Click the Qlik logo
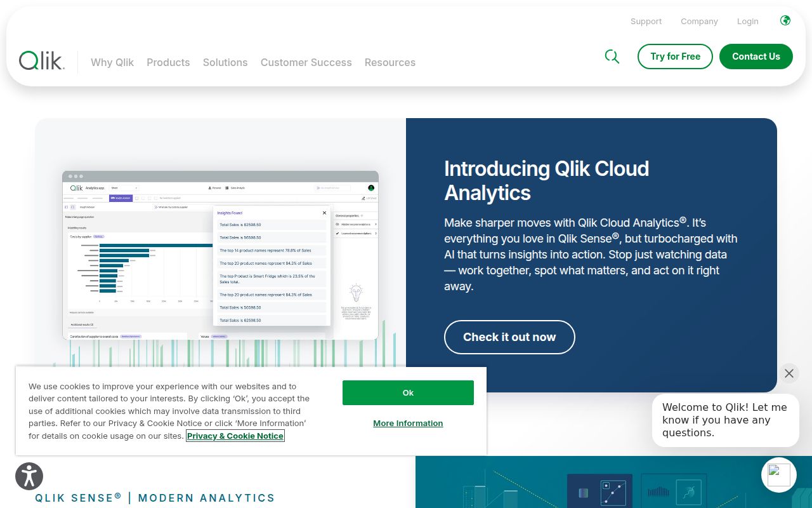The width and height of the screenshot is (812, 508). [42, 60]
